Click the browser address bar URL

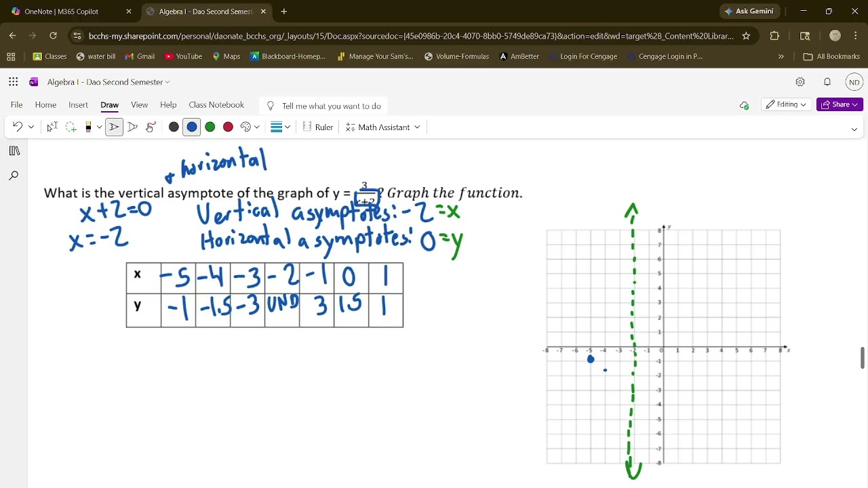click(411, 36)
